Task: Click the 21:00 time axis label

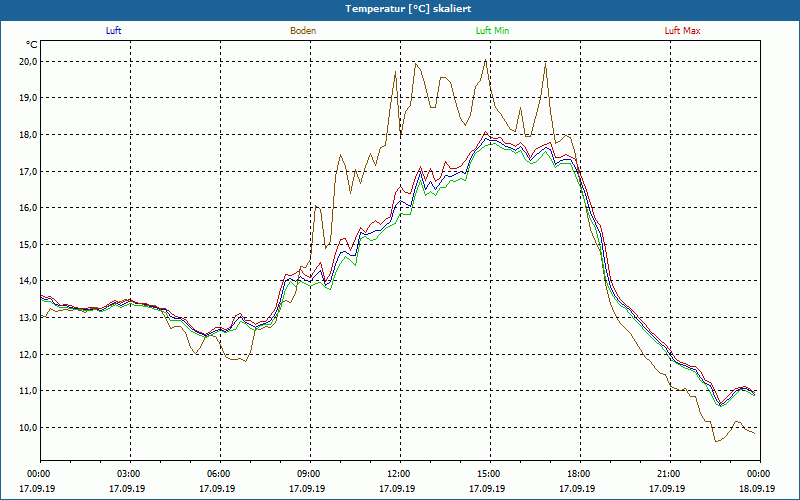Action: 670,474
